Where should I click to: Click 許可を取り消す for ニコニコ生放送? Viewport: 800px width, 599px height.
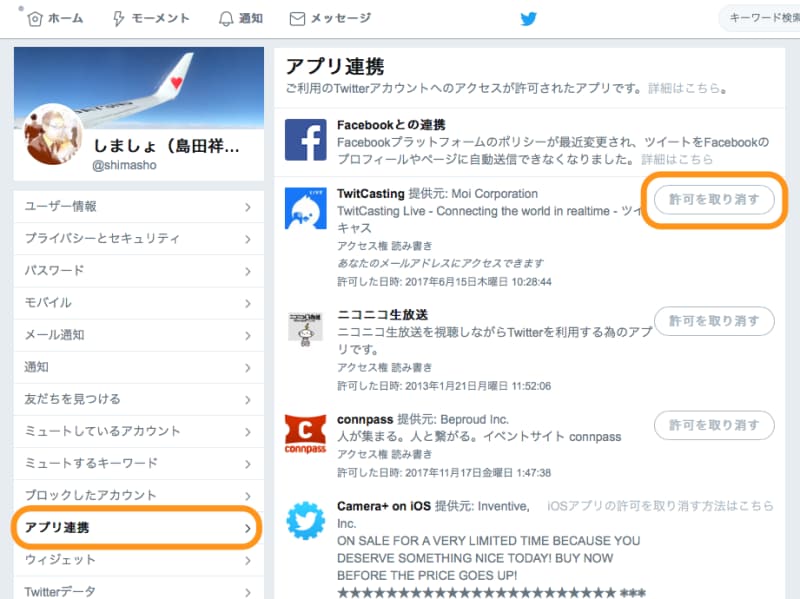713,321
